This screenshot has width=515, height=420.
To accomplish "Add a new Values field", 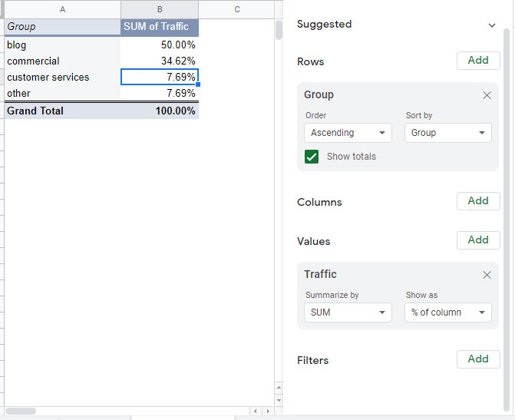I will 478,240.
